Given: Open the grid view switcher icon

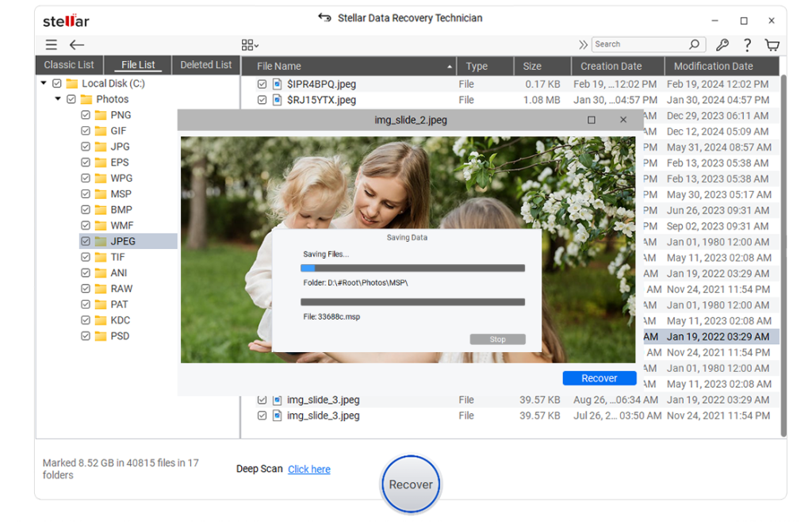Looking at the screenshot, I should click(250, 45).
